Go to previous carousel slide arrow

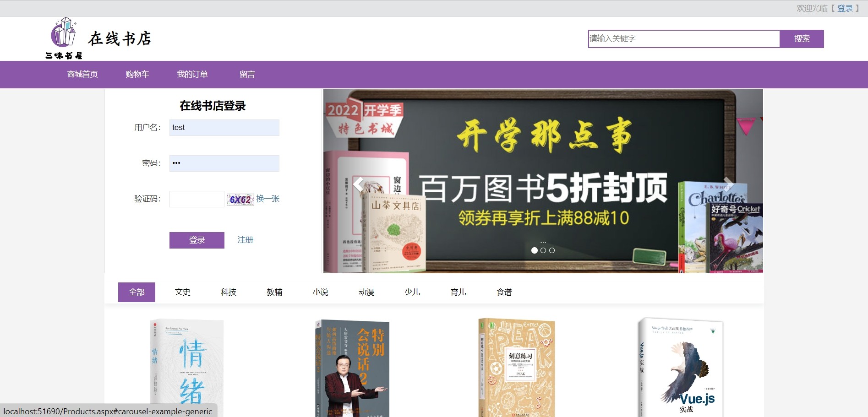point(358,184)
